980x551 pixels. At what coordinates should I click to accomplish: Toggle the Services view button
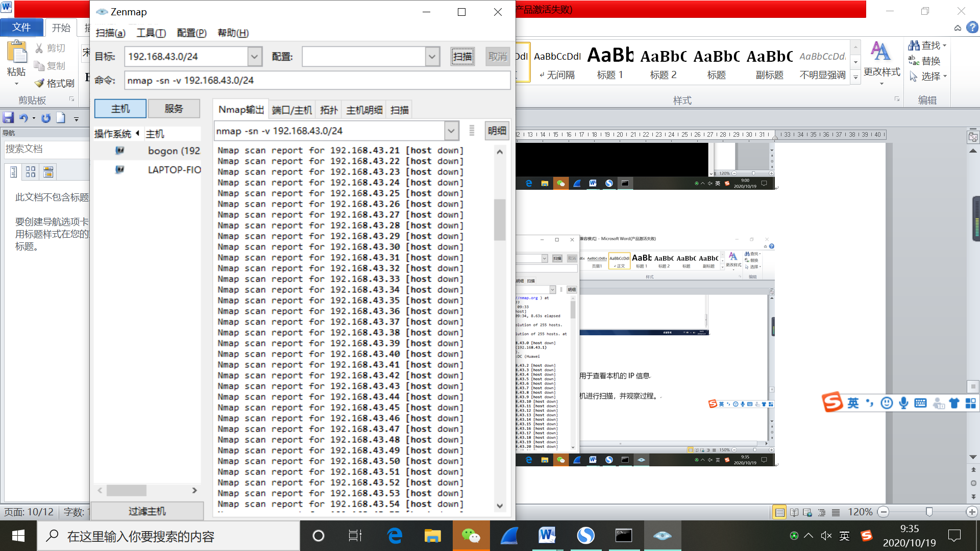coord(174,109)
